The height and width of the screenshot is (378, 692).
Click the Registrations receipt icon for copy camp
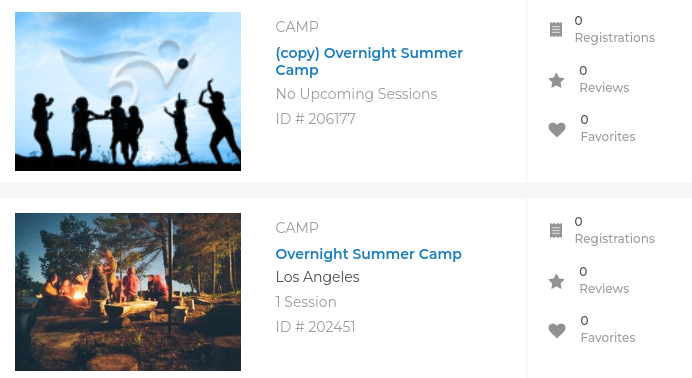point(556,30)
